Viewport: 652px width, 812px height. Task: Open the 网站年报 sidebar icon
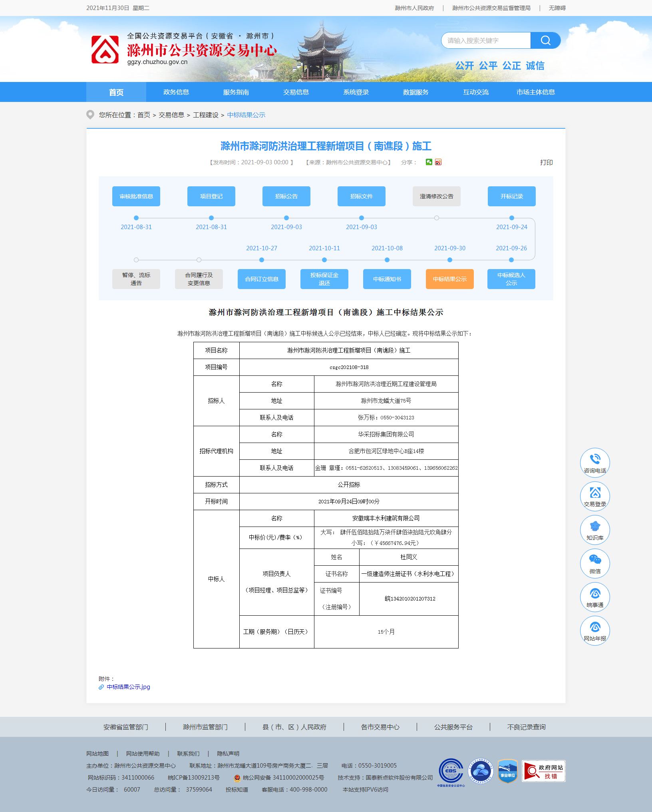click(x=595, y=630)
